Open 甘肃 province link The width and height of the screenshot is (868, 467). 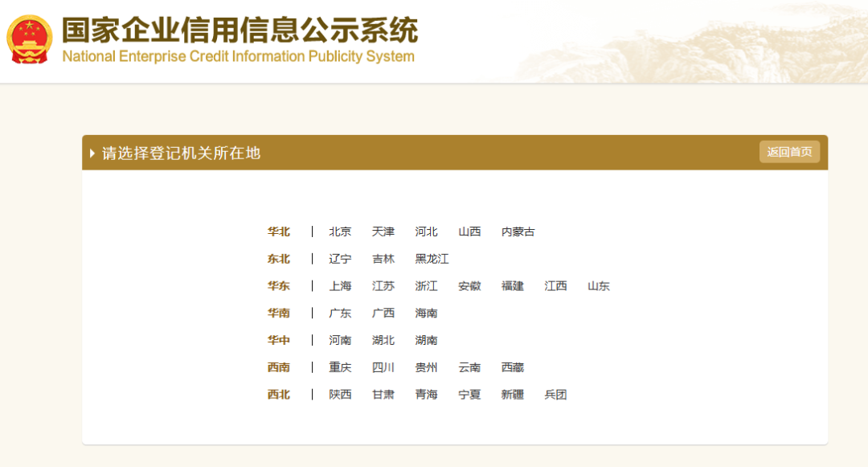click(383, 395)
